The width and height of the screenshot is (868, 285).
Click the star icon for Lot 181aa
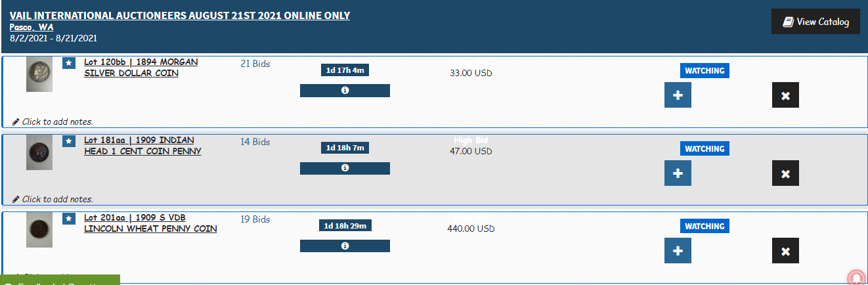[69, 141]
